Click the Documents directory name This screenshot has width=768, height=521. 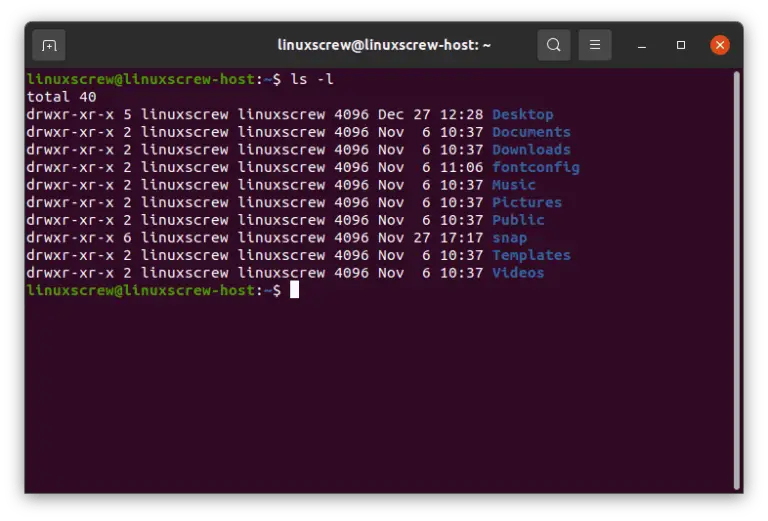(x=531, y=132)
